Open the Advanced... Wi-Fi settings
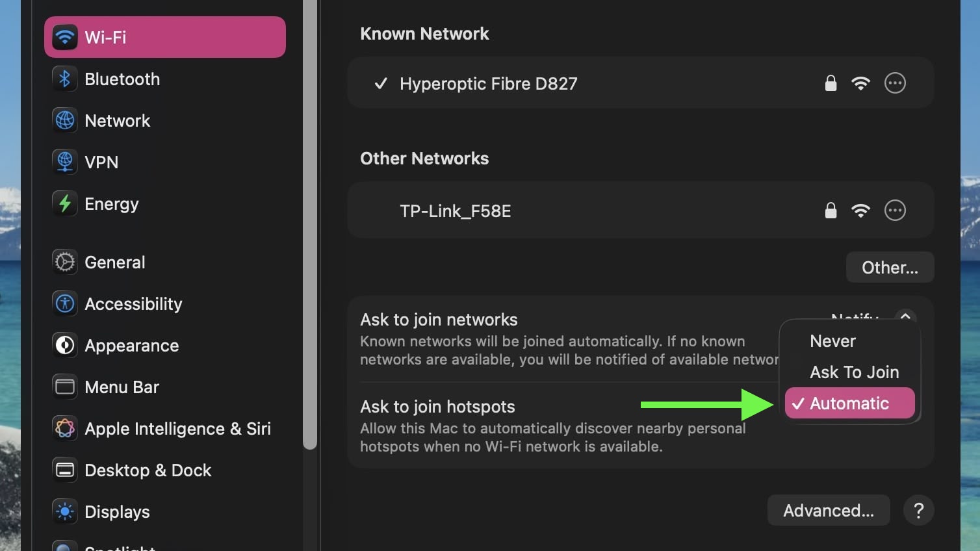The height and width of the screenshot is (551, 980). pyautogui.click(x=828, y=511)
